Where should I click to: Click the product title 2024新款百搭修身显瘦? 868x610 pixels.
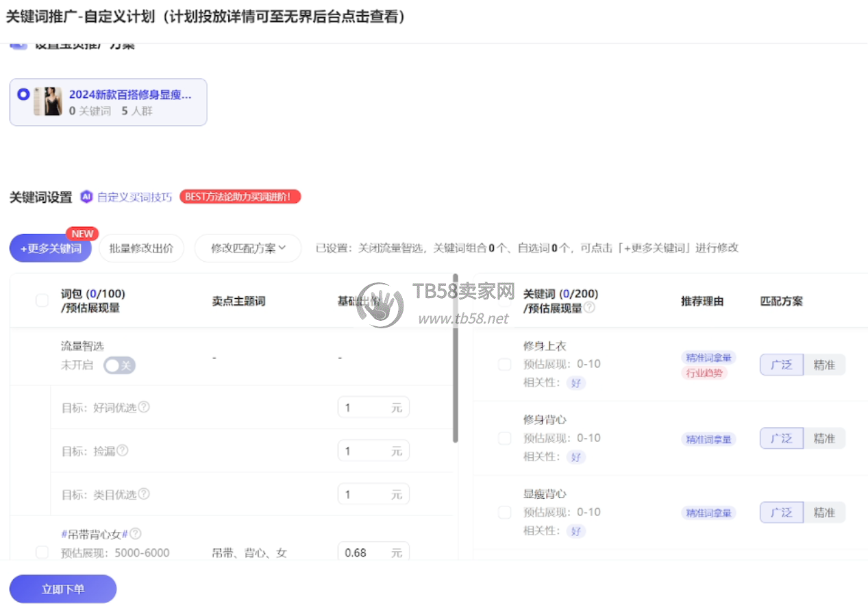[130, 95]
